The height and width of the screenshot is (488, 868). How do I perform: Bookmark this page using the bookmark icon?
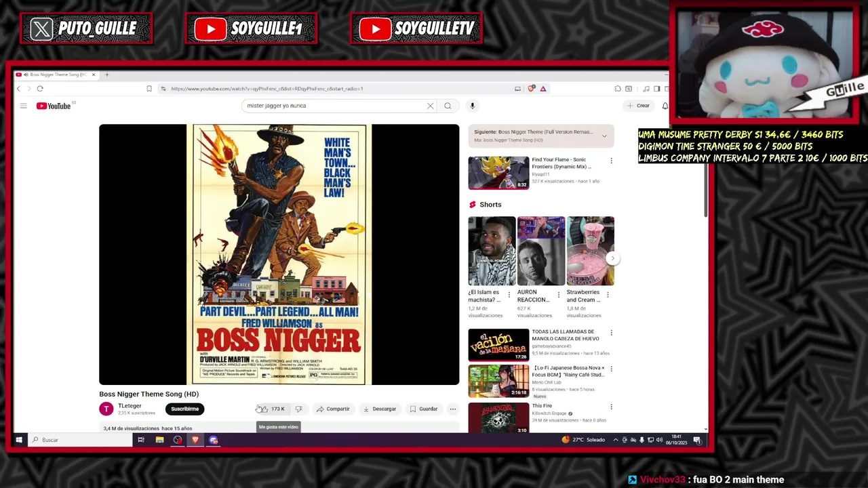(x=149, y=89)
